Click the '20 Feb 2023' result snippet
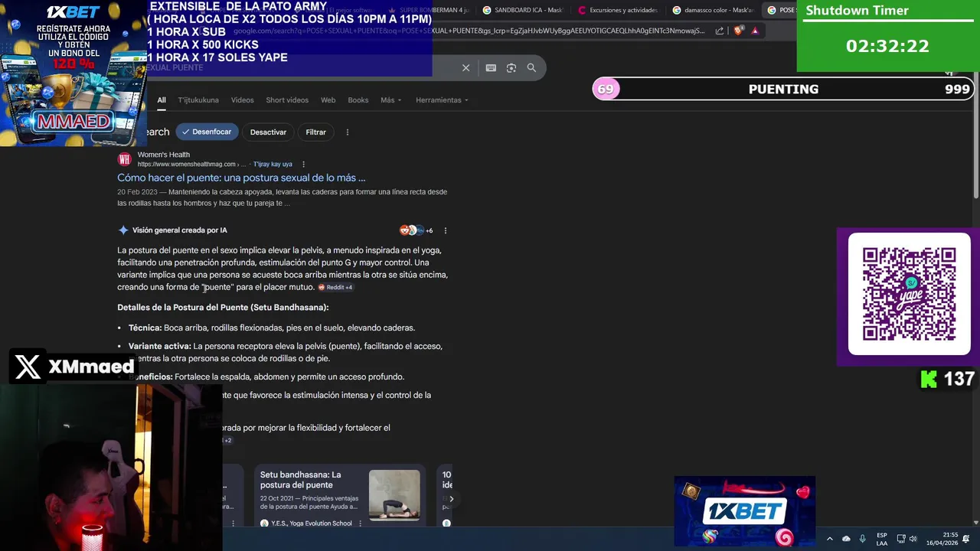 [282, 197]
